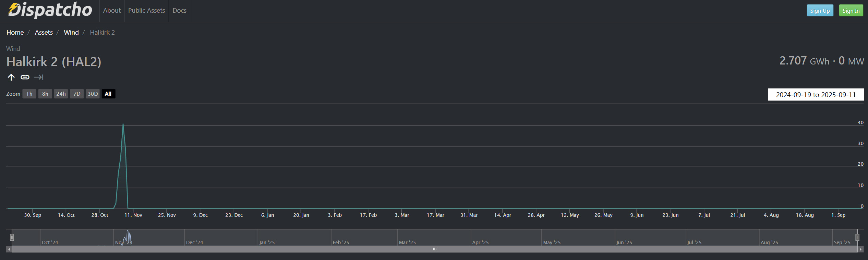868x260 pixels.
Task: Copy link via the chain icon
Action: point(25,77)
